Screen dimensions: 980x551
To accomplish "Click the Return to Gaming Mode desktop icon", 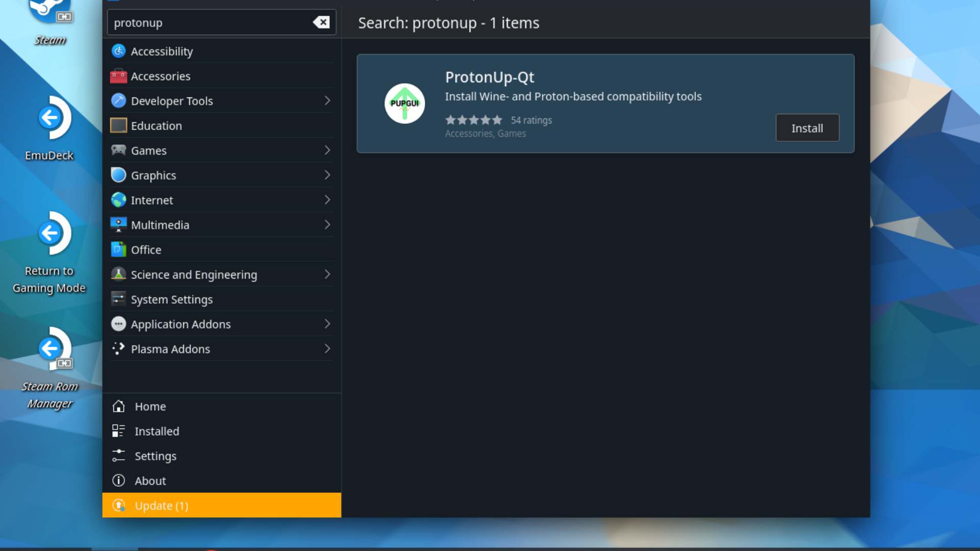I will (x=50, y=234).
